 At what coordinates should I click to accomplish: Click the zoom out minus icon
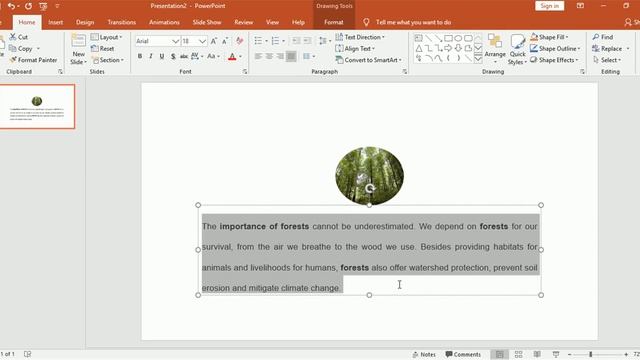pos(569,354)
